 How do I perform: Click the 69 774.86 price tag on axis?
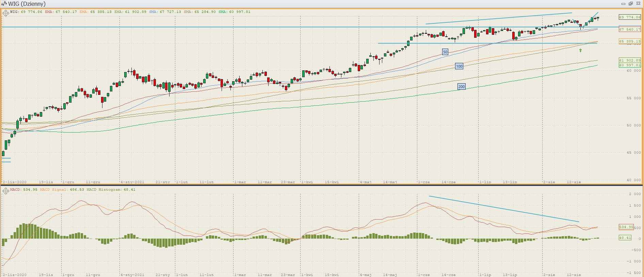point(630,17)
